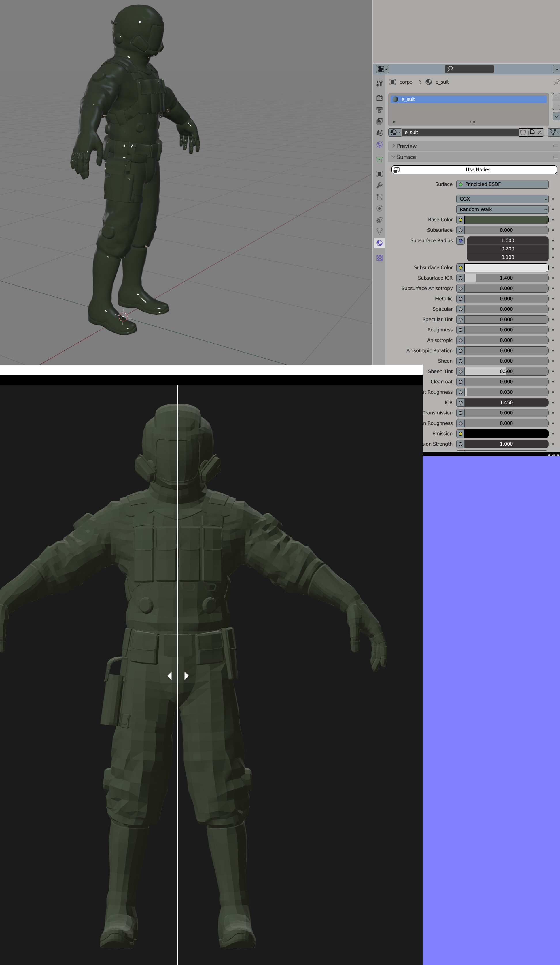Click the Metallic value slider
Viewport: 560px width, 965px height.
pos(506,299)
